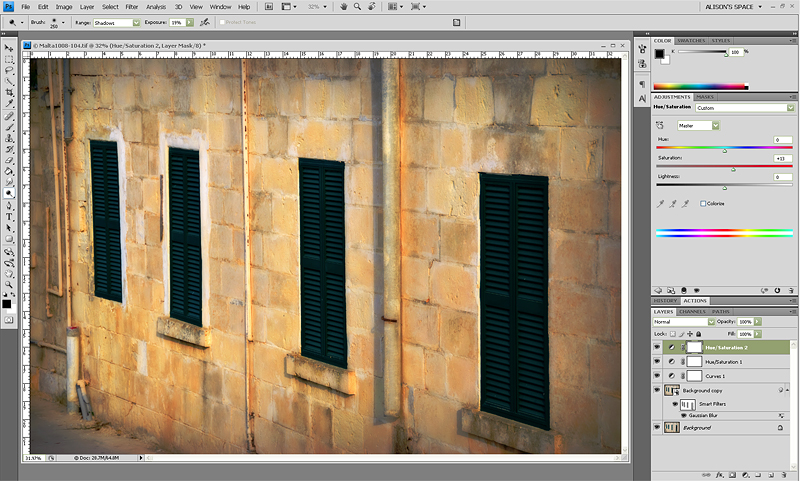
Task: Pick the Lasso tool
Action: tap(9, 70)
